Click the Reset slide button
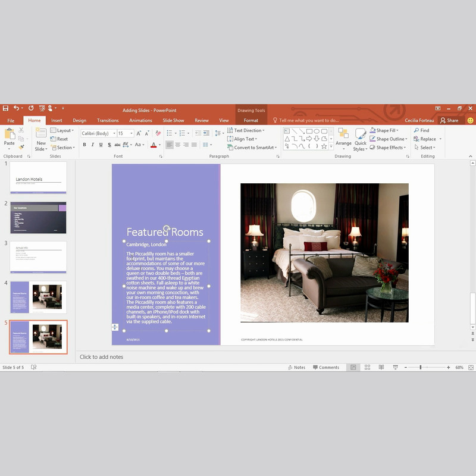Image resolution: width=476 pixels, height=476 pixels. [59, 139]
